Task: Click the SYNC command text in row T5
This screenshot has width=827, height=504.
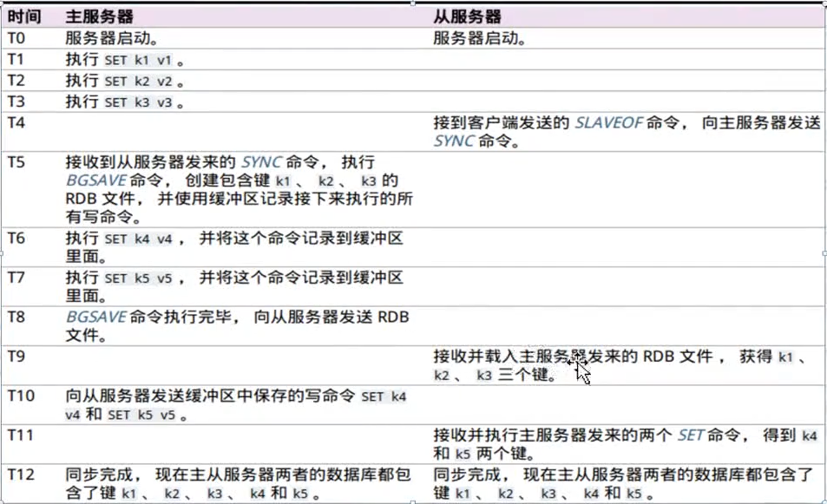Action: pos(261,162)
